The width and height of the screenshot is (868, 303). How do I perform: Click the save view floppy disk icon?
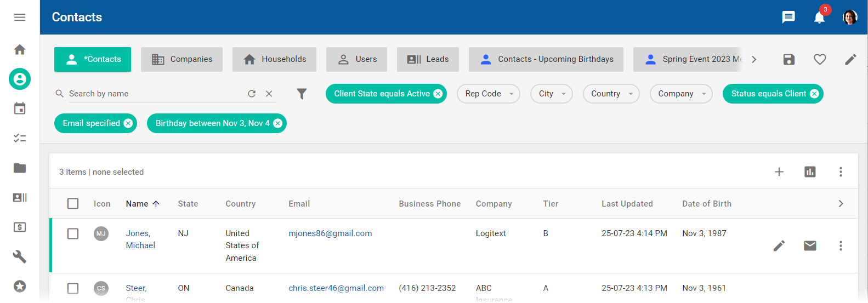click(x=789, y=59)
